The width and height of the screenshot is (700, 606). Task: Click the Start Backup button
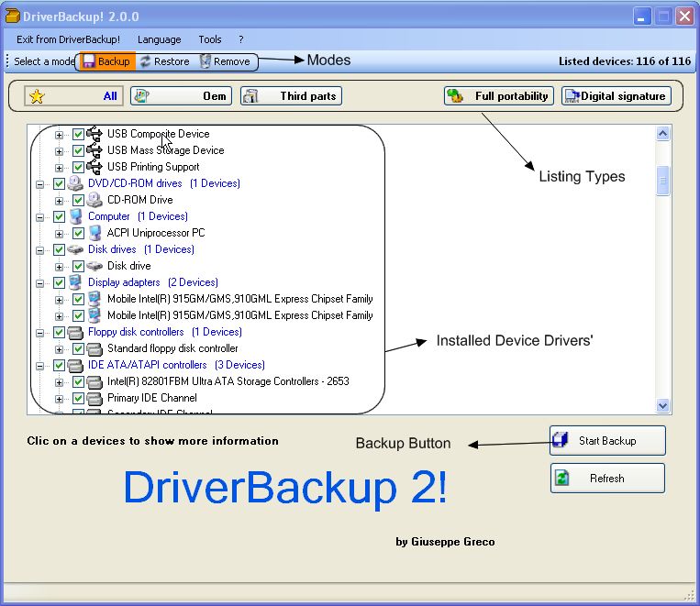tap(607, 440)
